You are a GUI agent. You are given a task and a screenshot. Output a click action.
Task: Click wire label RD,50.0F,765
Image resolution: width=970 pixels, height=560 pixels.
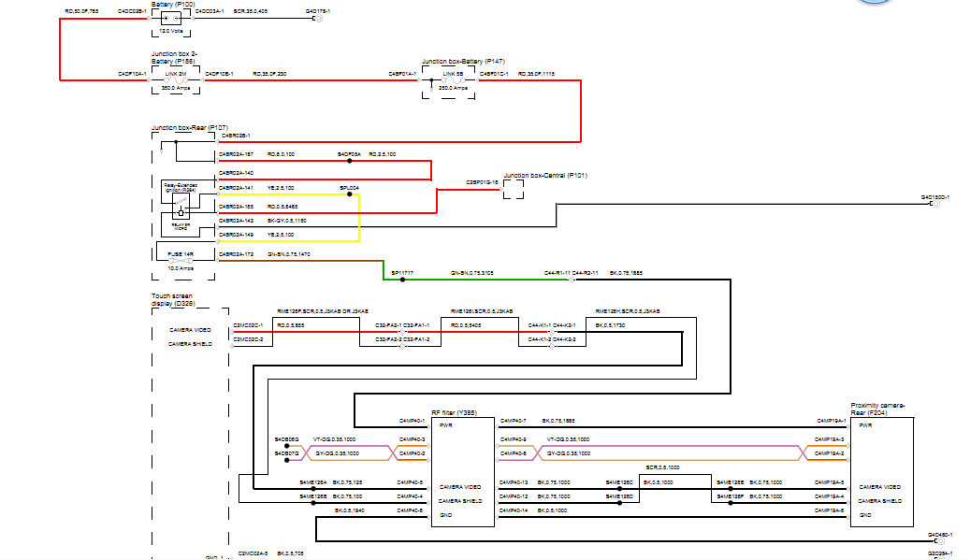pyautogui.click(x=81, y=11)
